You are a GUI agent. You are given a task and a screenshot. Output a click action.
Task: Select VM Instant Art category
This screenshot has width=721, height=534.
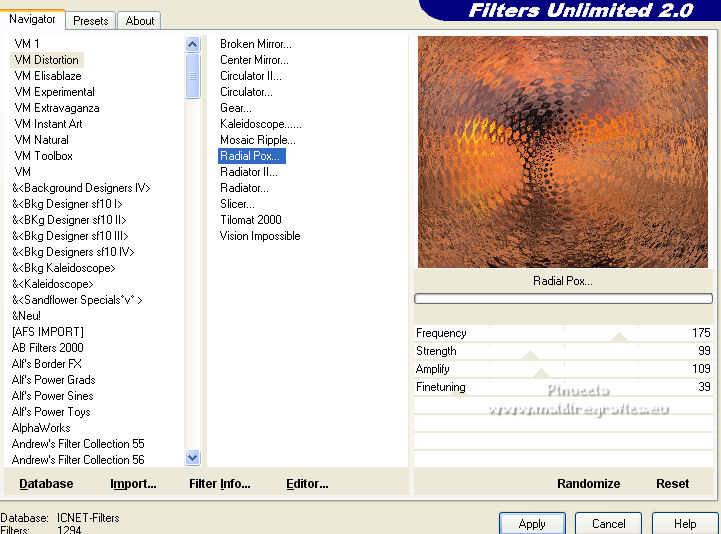click(x=48, y=124)
